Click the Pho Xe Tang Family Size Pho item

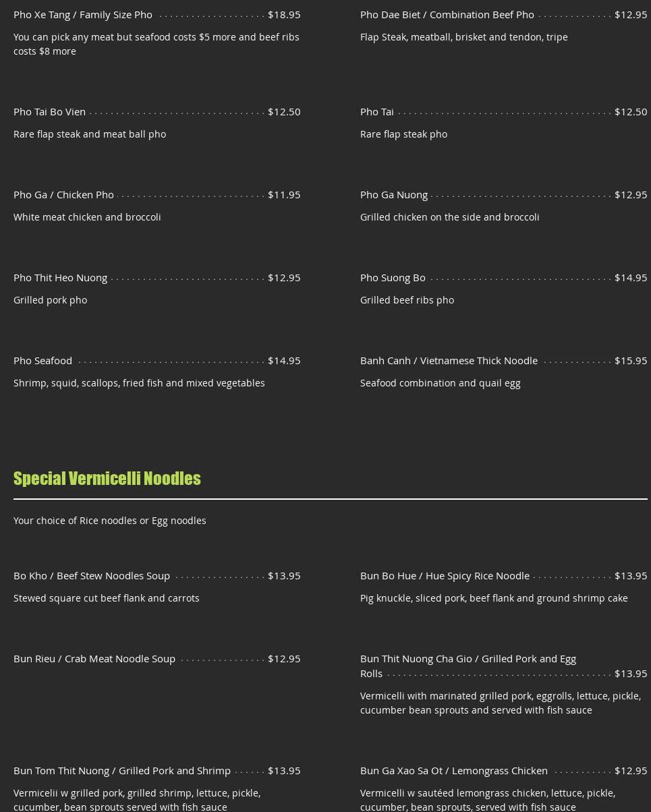(83, 14)
